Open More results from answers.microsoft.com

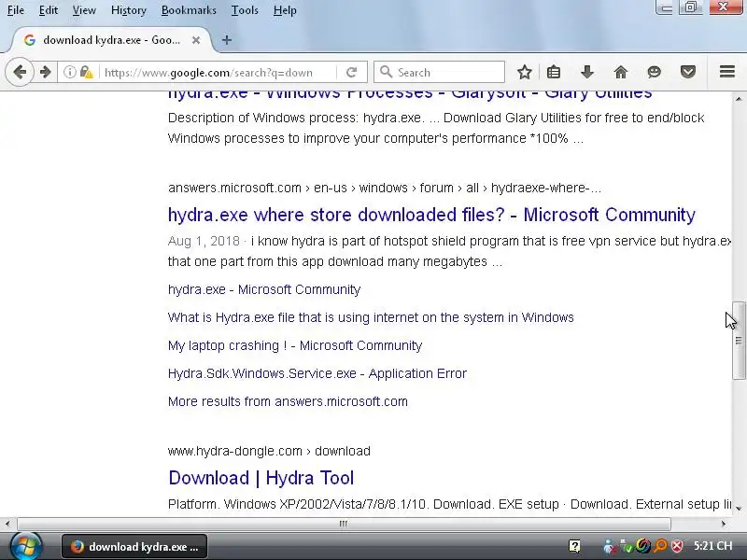click(x=288, y=401)
